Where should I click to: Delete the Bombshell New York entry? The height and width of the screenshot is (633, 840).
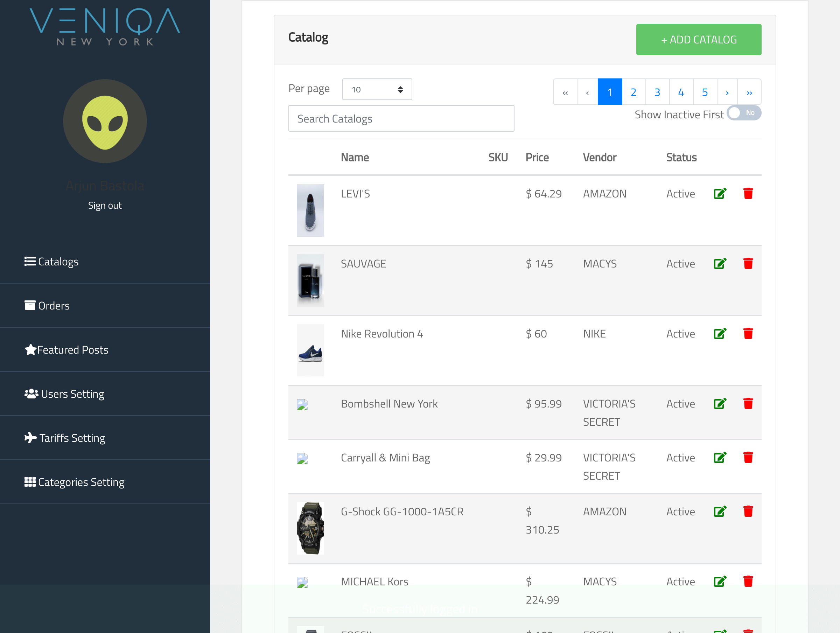pyautogui.click(x=748, y=404)
